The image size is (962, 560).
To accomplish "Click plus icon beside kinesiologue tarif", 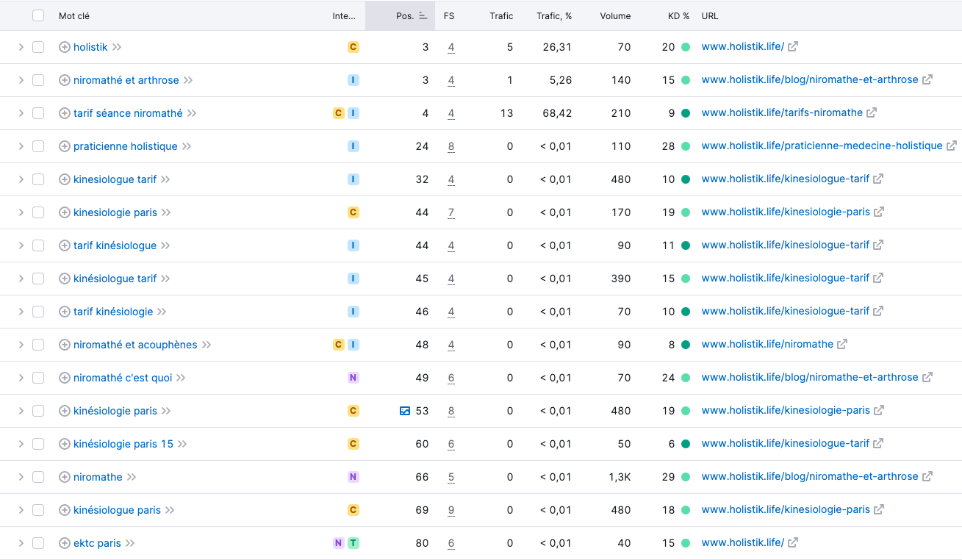I will click(x=65, y=179).
